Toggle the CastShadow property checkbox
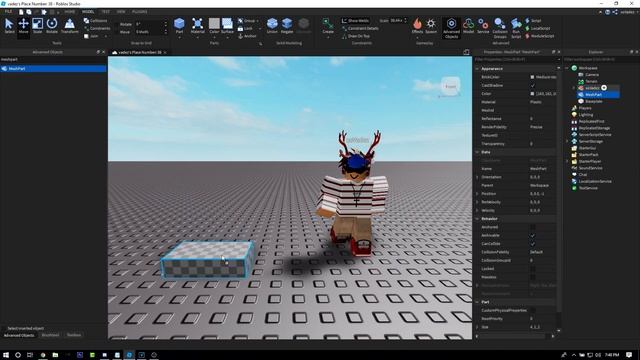The width and height of the screenshot is (640, 360). 532,85
